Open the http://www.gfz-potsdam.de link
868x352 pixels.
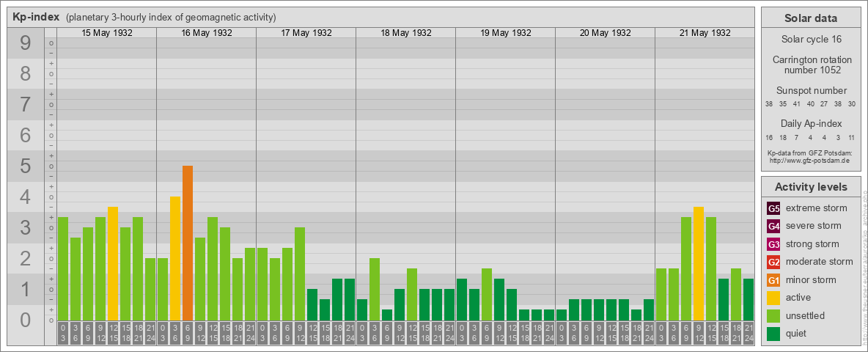click(x=810, y=161)
